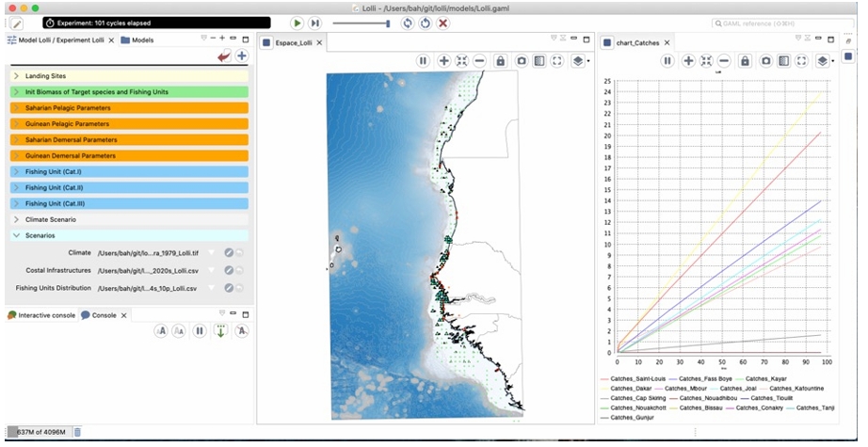Run the experiment with the green play button
This screenshot has width=868, height=447.
point(297,23)
